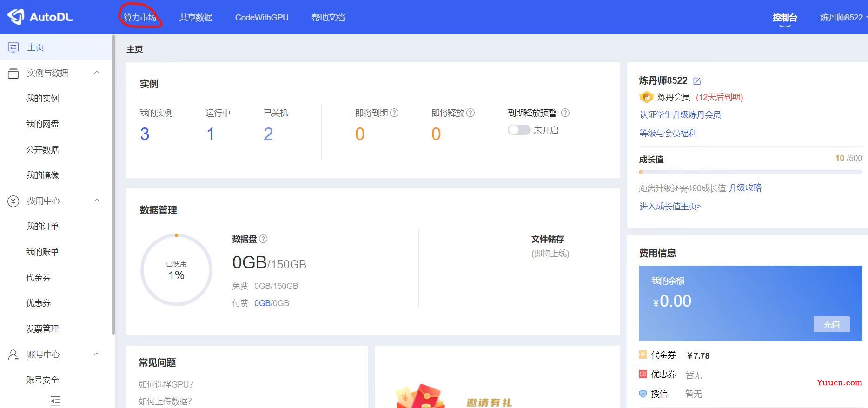Click help icon next to 即将到期

[394, 113]
